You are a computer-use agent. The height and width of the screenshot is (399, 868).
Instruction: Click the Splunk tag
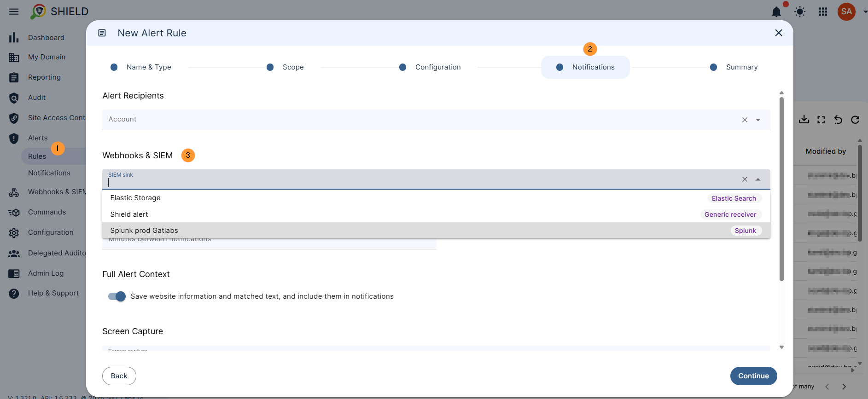tap(746, 231)
